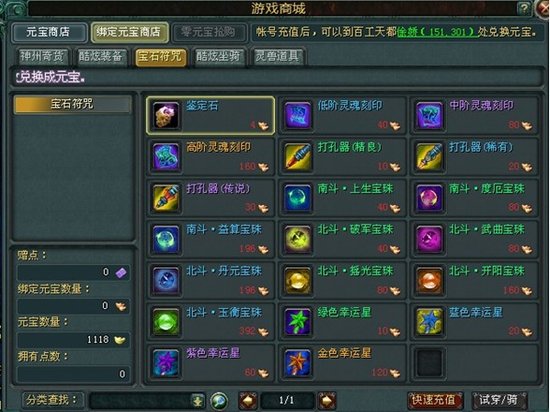This screenshot has width=550, height=412.
Task: Choose the 金色幸运星 star icon
Action: point(297,363)
